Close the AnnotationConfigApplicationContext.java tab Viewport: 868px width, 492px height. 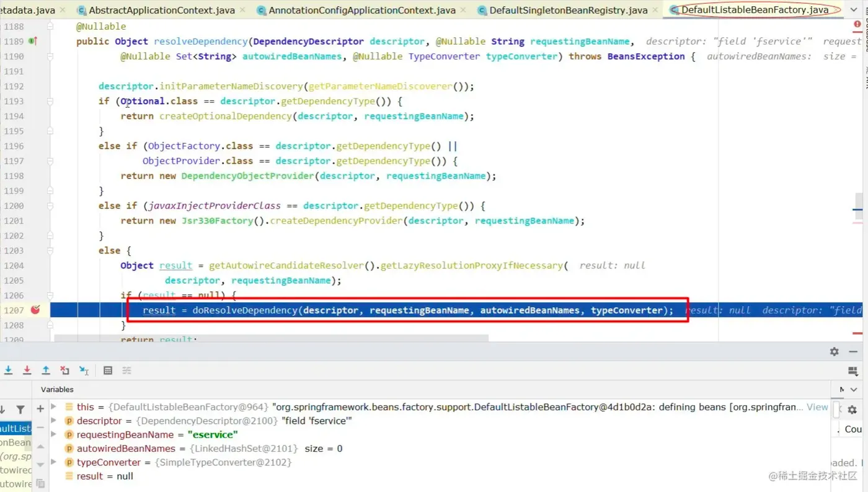[463, 10]
